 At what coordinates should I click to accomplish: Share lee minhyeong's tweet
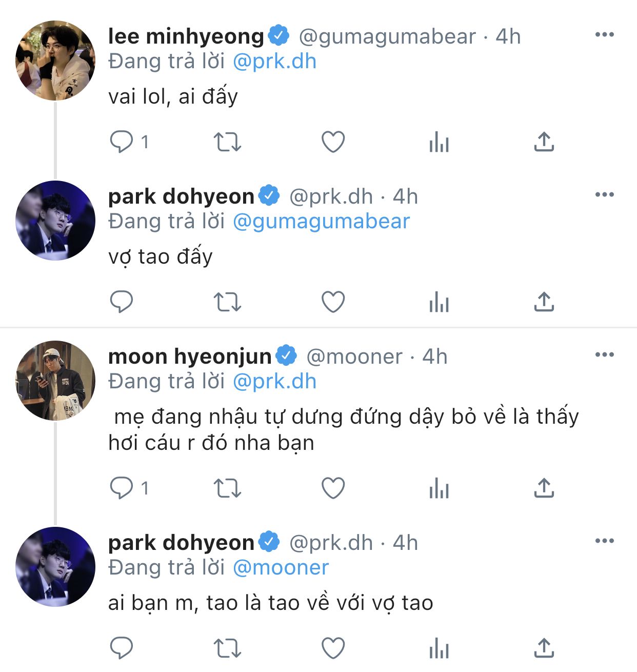pyautogui.click(x=544, y=142)
